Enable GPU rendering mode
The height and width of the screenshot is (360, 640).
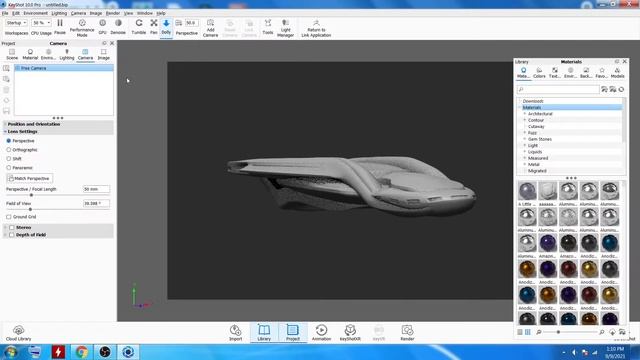tap(102, 27)
